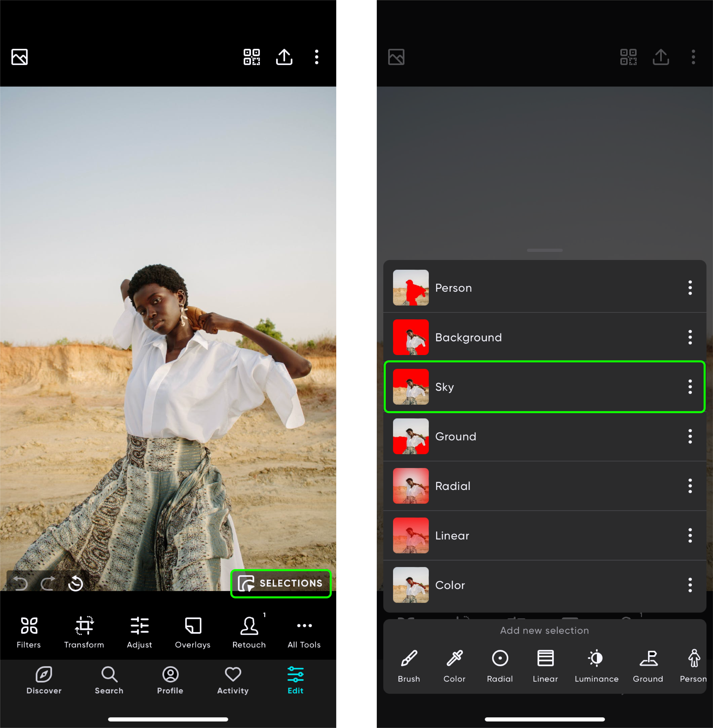Screen dimensions: 713x728
Task: Open the Retouch tool
Action: tap(249, 632)
